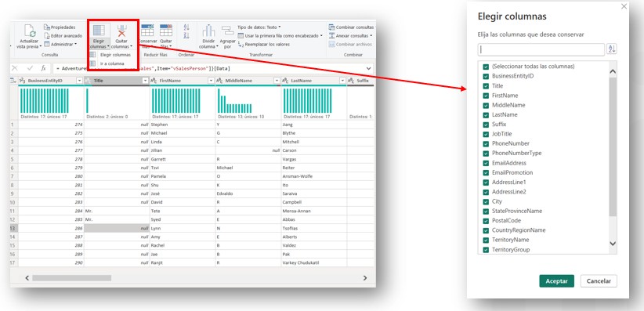Click Combinar consultas
This screenshot has width=644, height=311.
pyautogui.click(x=351, y=27)
